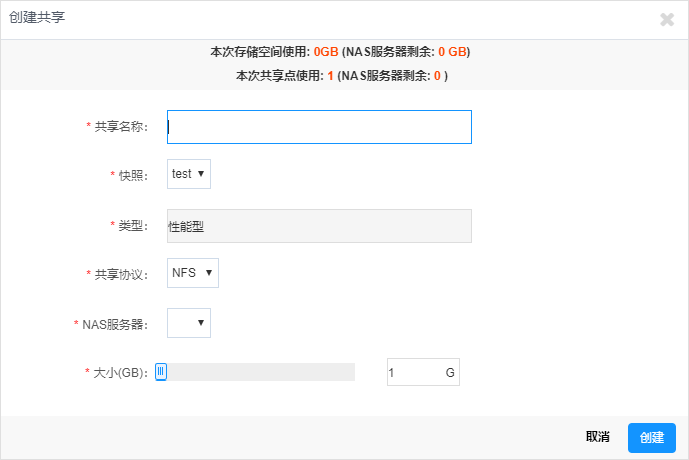The height and width of the screenshot is (460, 689).
Task: Open the empty NAS服务器 dropdown
Action: [189, 323]
